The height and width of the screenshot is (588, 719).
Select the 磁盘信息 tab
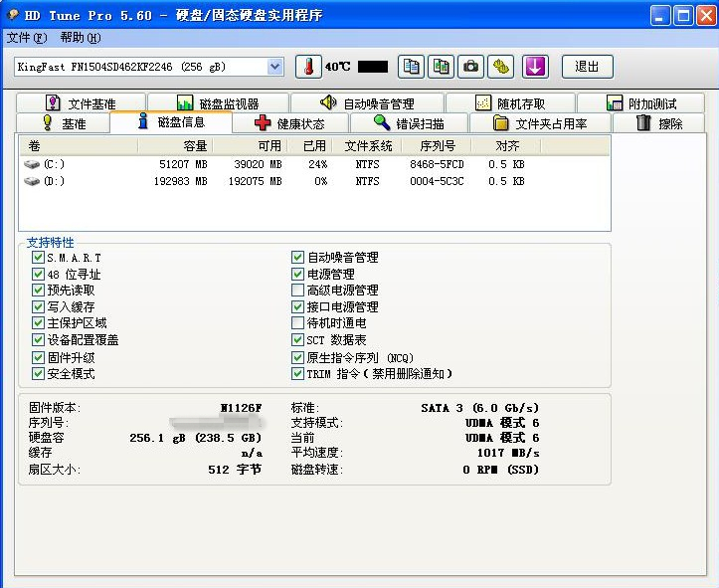(x=171, y=122)
